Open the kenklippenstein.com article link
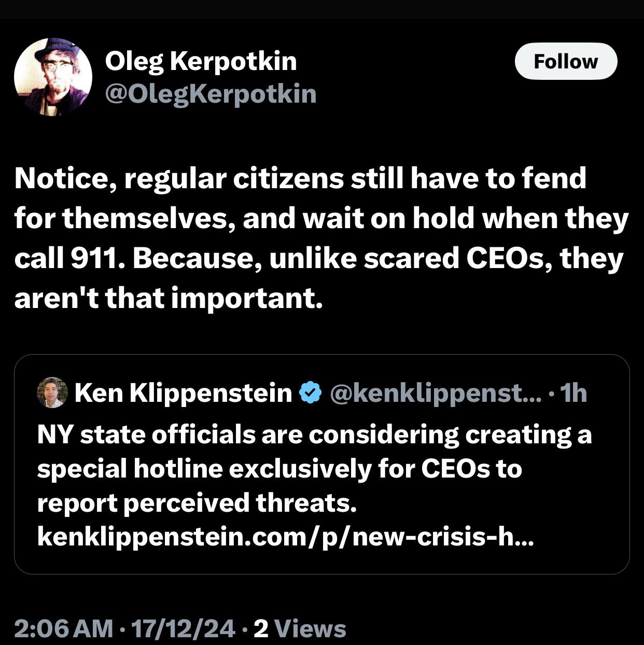This screenshot has width=644, height=645. (x=285, y=537)
